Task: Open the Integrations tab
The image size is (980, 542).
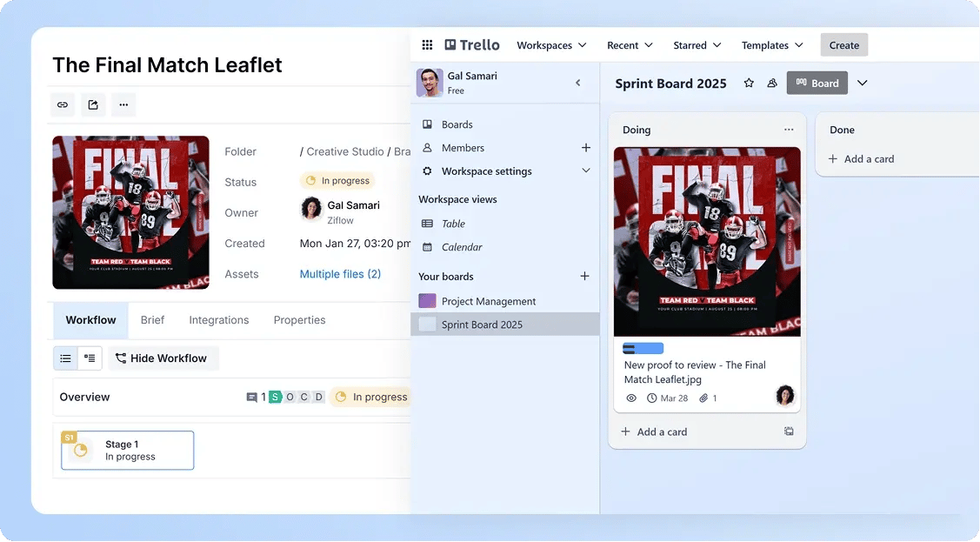Action: (218, 320)
